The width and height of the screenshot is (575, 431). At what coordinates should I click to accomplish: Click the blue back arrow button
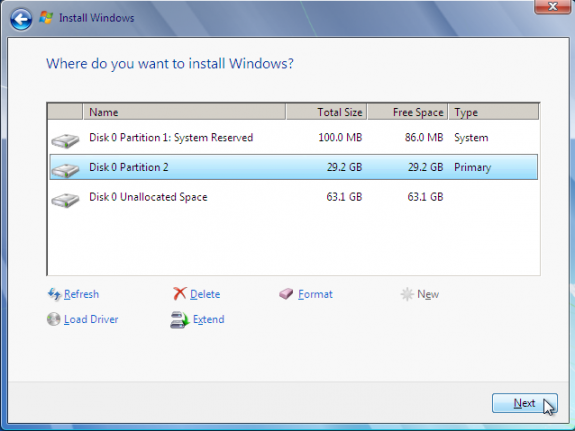click(x=21, y=19)
